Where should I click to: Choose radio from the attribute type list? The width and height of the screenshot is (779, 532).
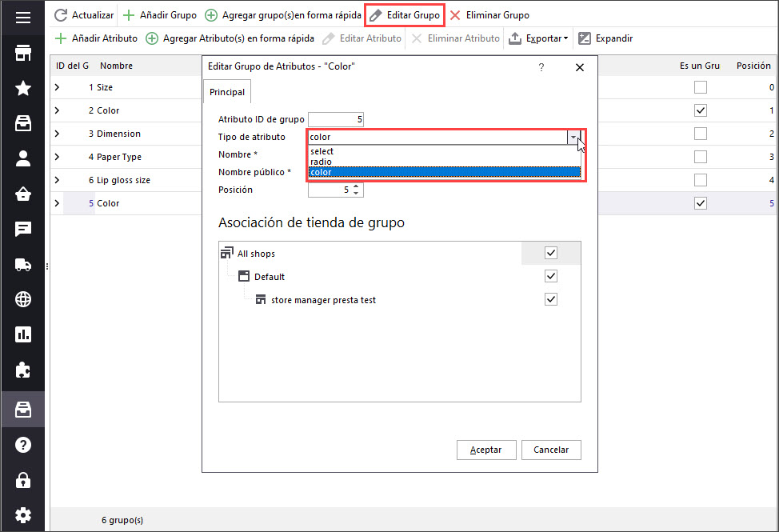coord(444,162)
